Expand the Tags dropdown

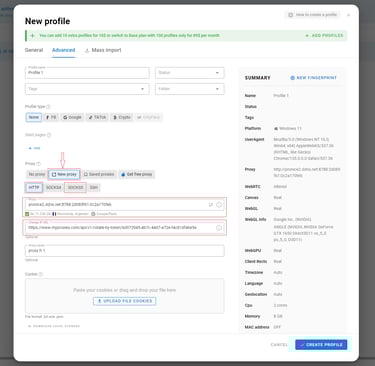coord(87,89)
